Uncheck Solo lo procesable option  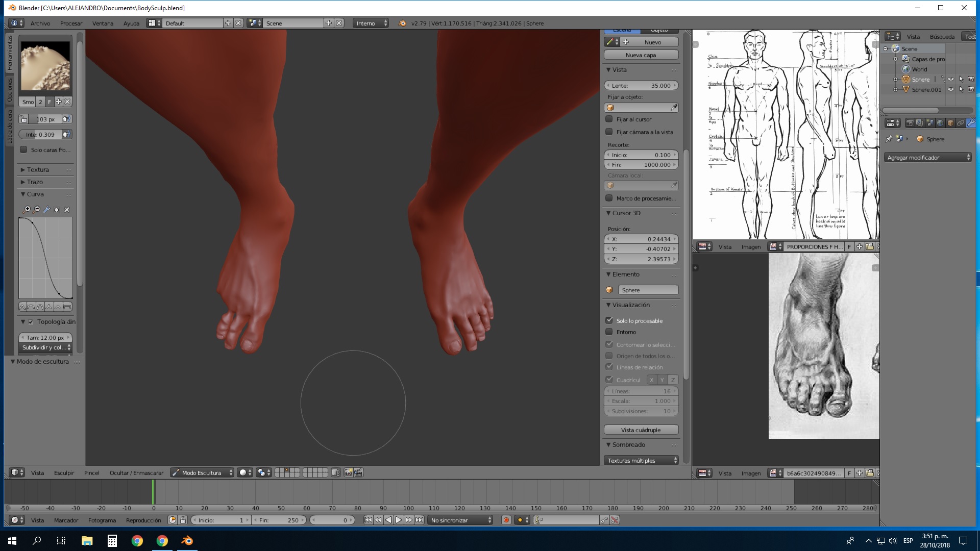609,320
